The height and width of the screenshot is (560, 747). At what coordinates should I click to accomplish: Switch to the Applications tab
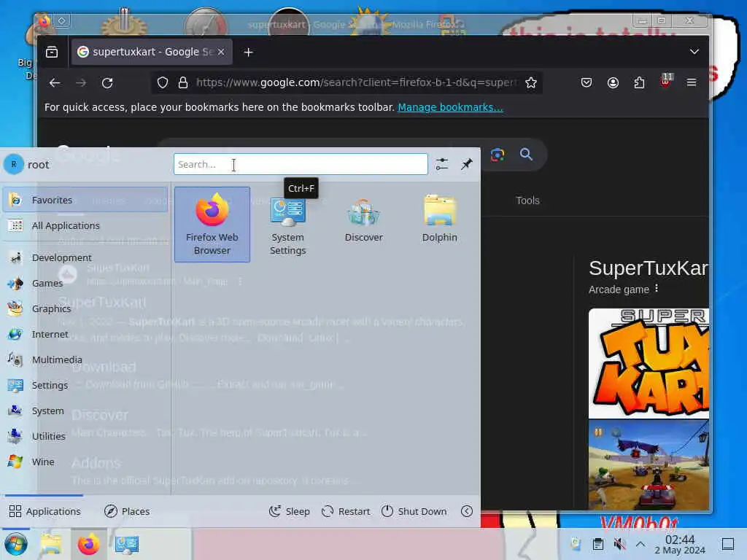[44, 511]
